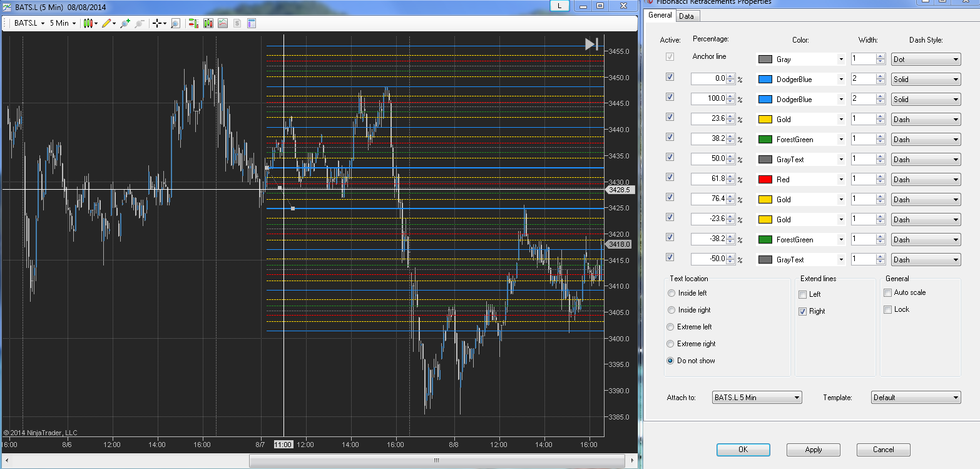This screenshot has height=469, width=980.
Task: Click the zoom frame magnifier icon
Action: click(x=175, y=23)
